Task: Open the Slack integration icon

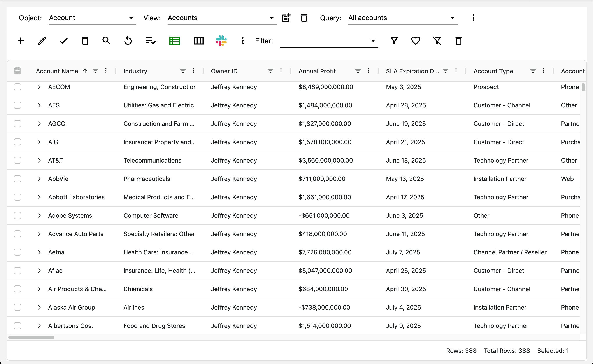Action: tap(221, 41)
